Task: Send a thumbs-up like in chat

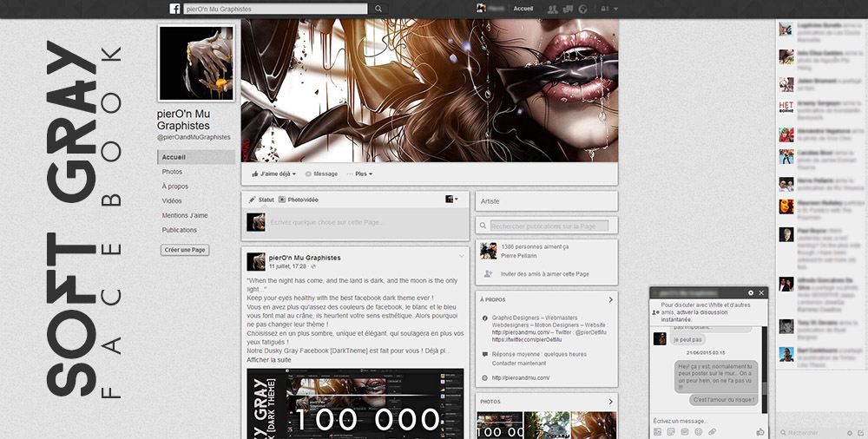Action: (760, 431)
